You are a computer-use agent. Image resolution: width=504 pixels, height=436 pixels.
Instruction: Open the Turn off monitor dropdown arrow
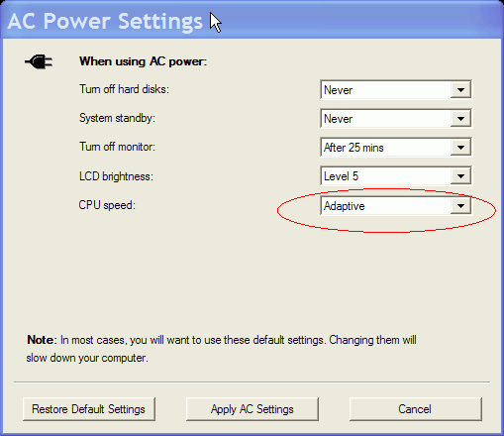point(460,147)
